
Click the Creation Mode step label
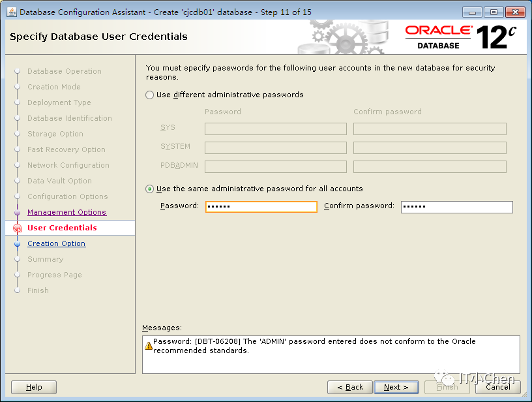click(54, 87)
